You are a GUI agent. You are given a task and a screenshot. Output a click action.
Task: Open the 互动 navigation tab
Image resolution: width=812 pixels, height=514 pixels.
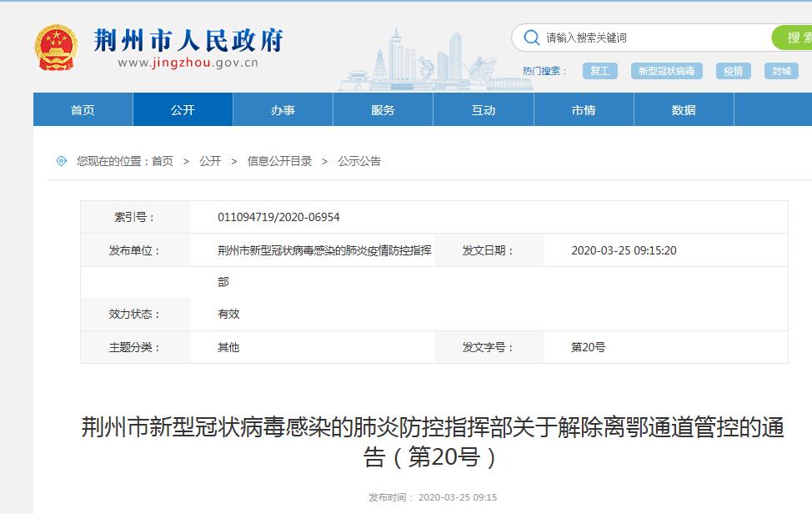tap(484, 110)
